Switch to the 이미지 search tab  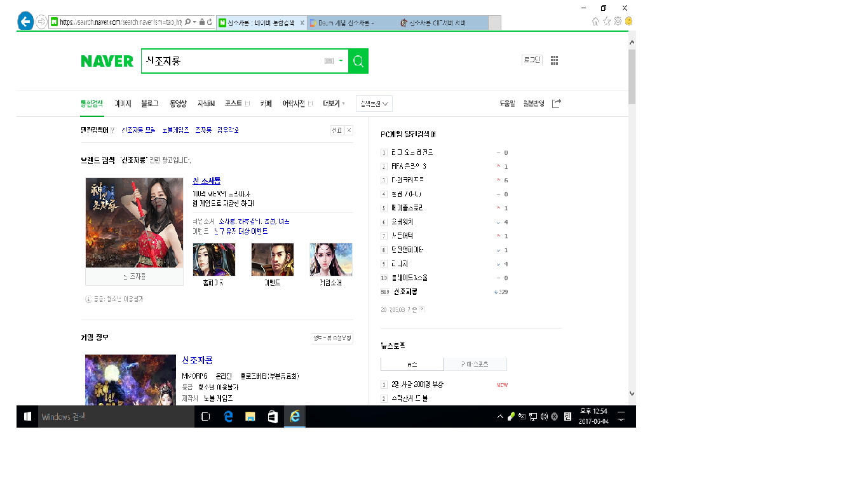[x=123, y=104]
